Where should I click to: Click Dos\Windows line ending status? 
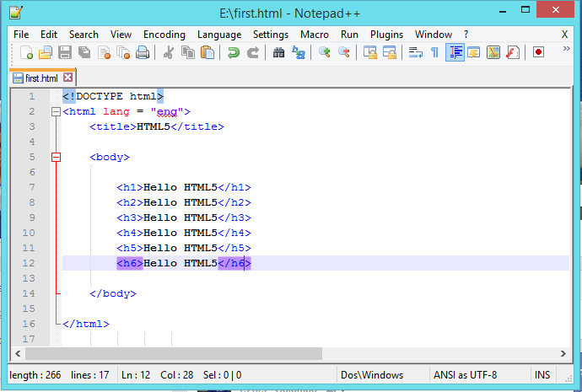[372, 375]
